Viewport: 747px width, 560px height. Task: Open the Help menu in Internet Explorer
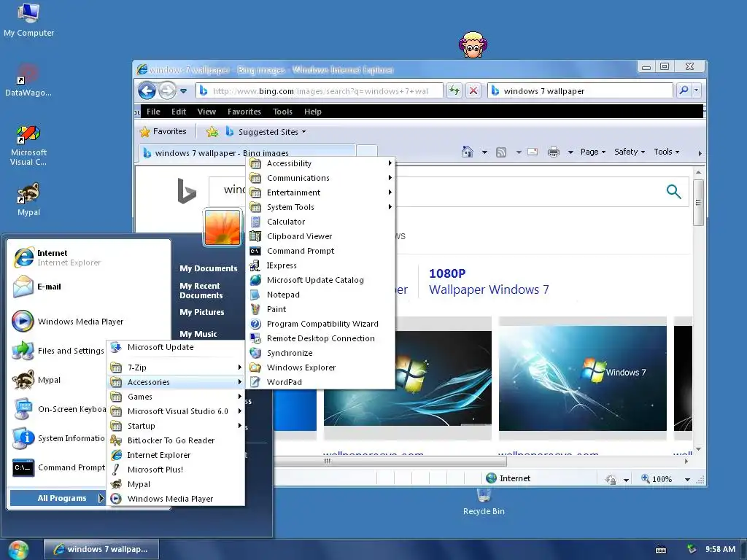pos(312,112)
